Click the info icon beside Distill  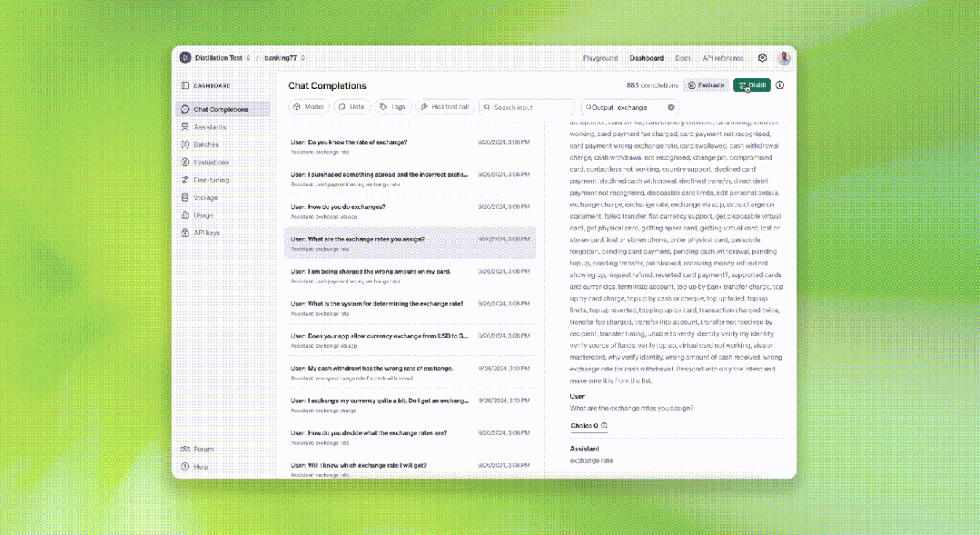(779, 85)
